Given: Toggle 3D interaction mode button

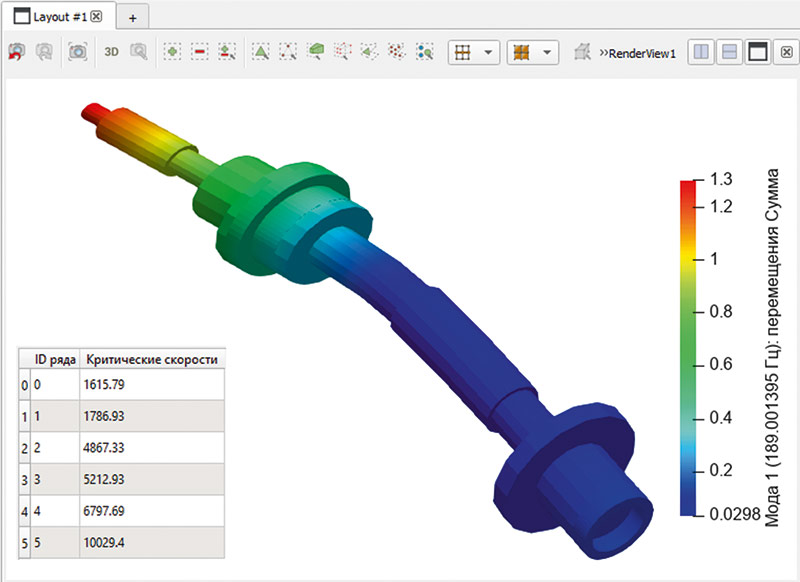Looking at the screenshot, I should (111, 53).
